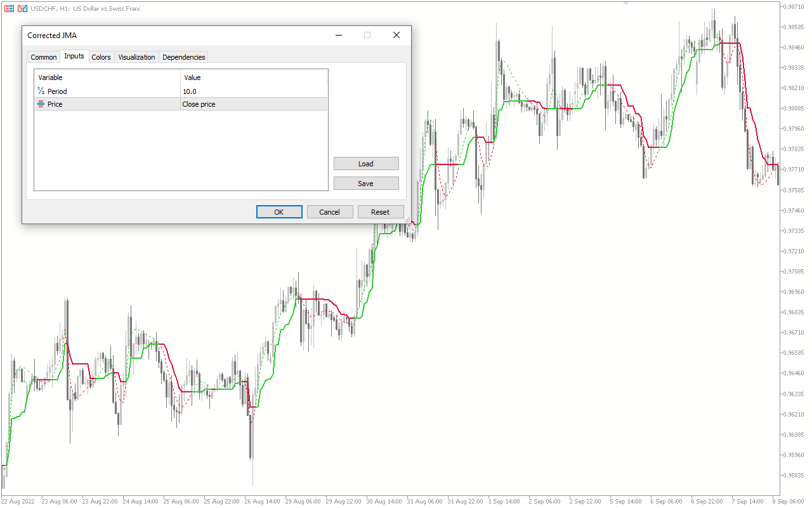Viewport: 812px width, 508px height.
Task: Maximize the Corrected JMA dialog
Action: [x=367, y=36]
